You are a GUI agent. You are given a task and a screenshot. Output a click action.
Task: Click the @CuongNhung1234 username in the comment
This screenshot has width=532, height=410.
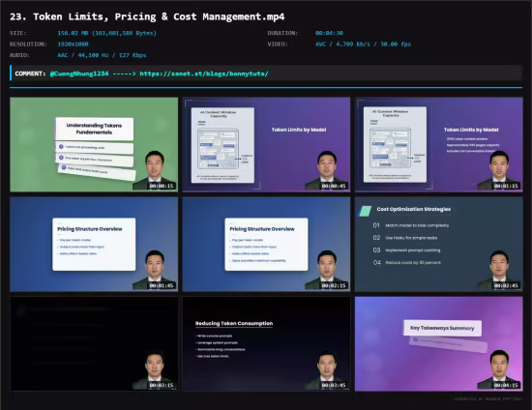coord(79,73)
